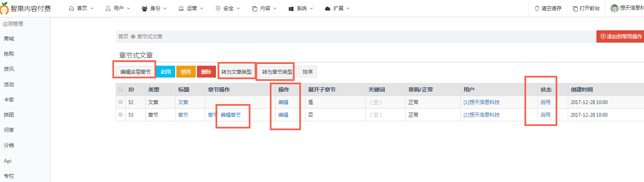Expand the 安全 dropdown arrow
The image size is (644, 182).
pyautogui.click(x=238, y=8)
